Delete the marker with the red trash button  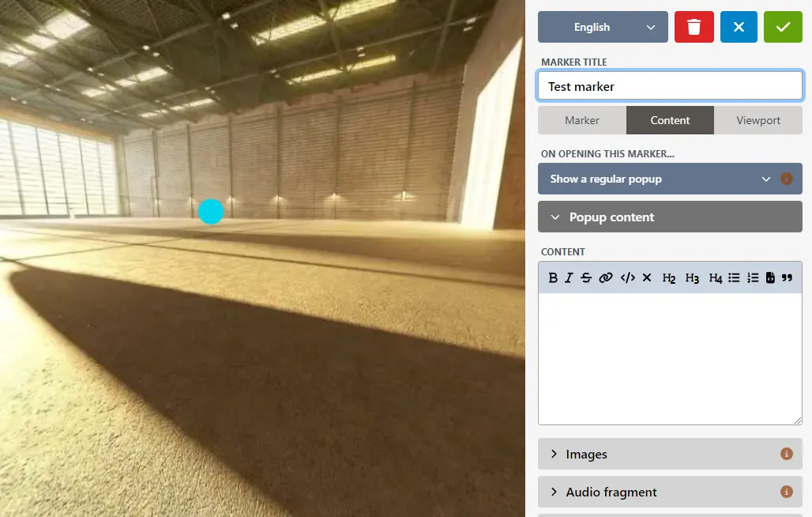click(694, 27)
